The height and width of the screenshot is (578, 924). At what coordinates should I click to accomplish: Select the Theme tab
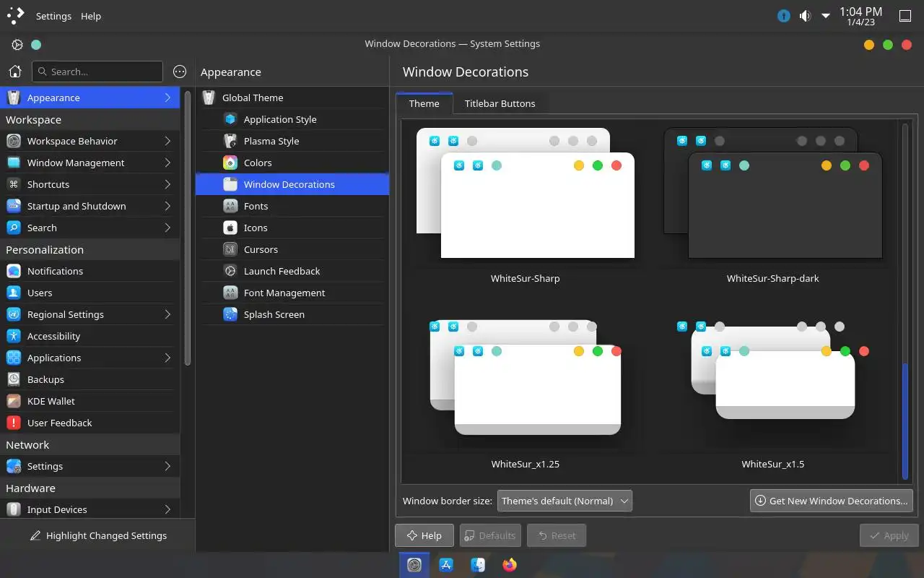pos(424,103)
